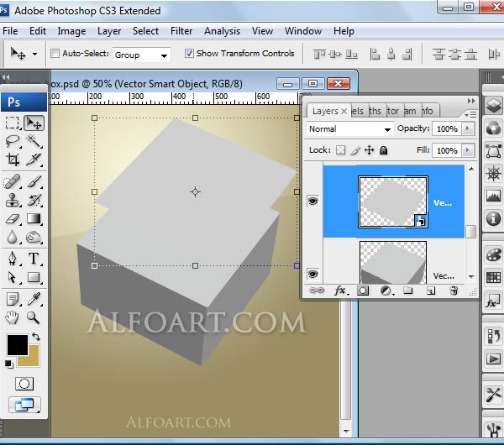
Task: Toggle lock all
Action: (384, 150)
